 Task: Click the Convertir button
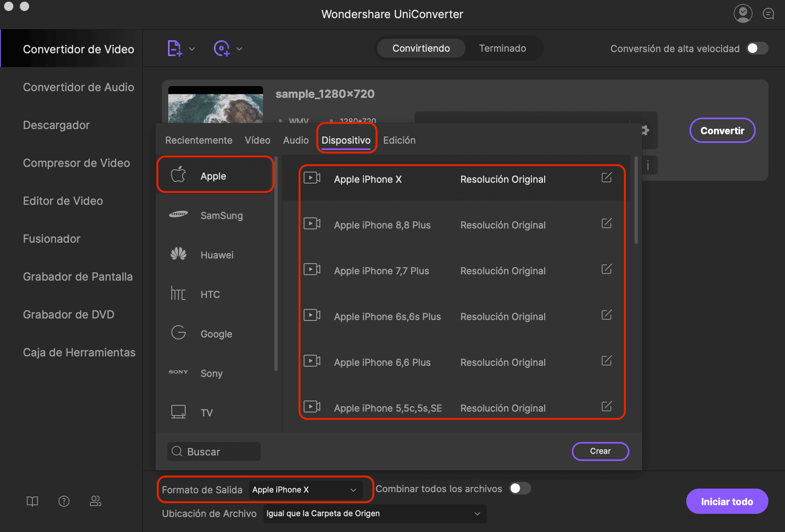(x=721, y=131)
